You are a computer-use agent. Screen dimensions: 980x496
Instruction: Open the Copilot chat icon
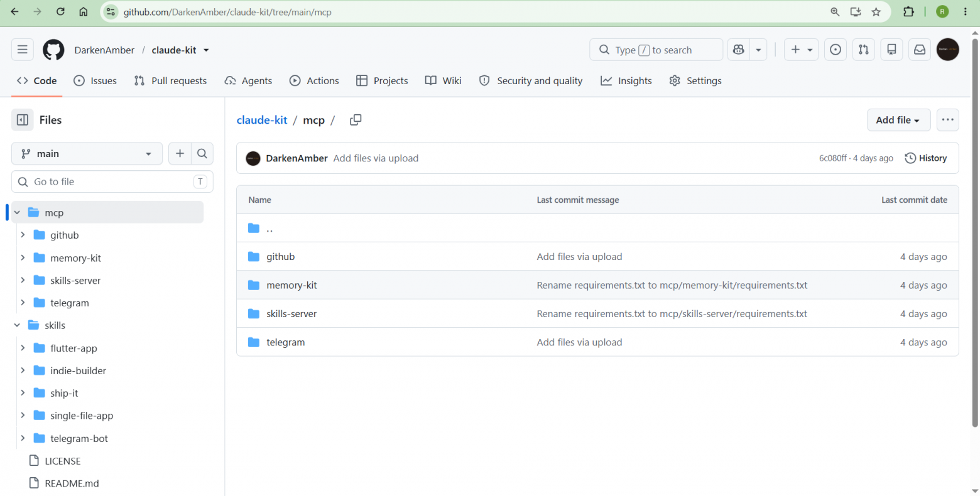coord(739,50)
